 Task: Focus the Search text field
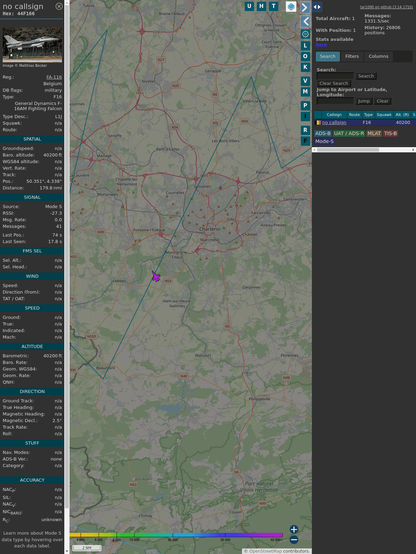tap(335, 76)
